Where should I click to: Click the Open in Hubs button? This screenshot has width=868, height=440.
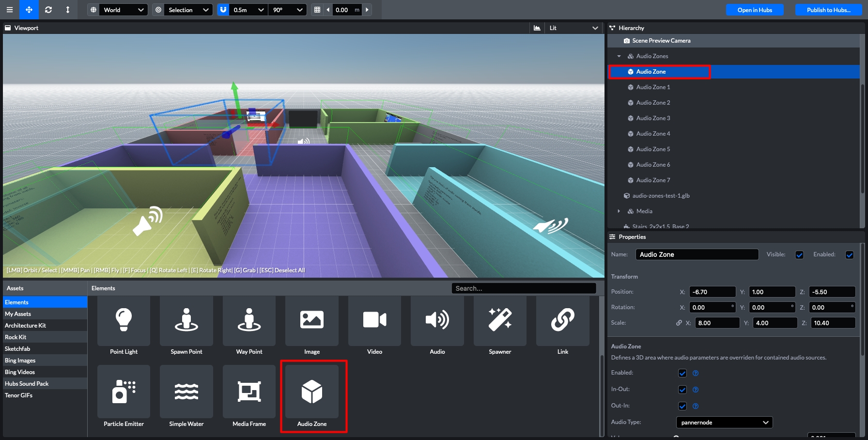click(754, 10)
